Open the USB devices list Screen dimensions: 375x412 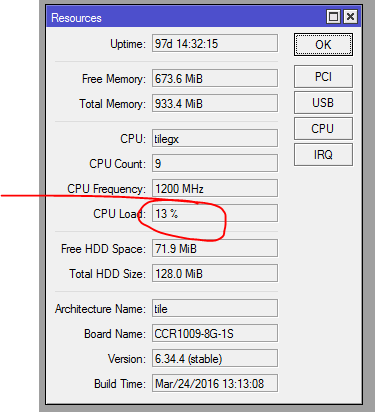point(323,103)
